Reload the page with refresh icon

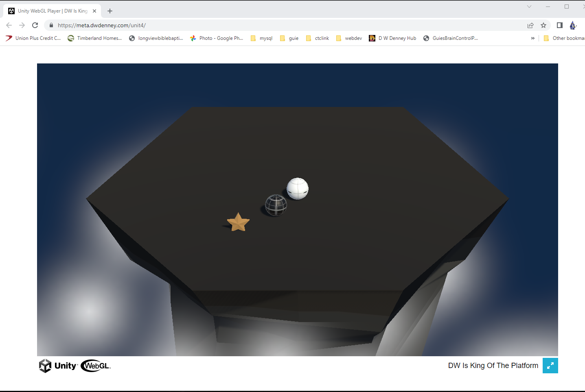coord(35,25)
